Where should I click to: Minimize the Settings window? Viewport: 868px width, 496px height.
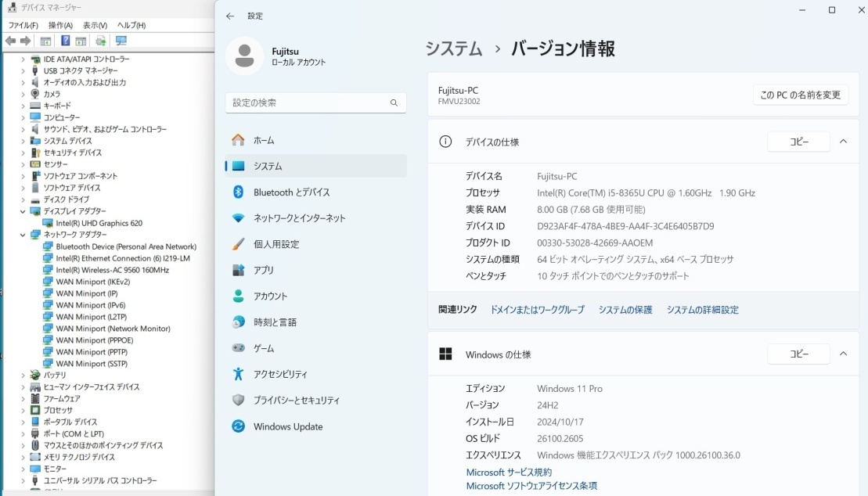pos(802,10)
